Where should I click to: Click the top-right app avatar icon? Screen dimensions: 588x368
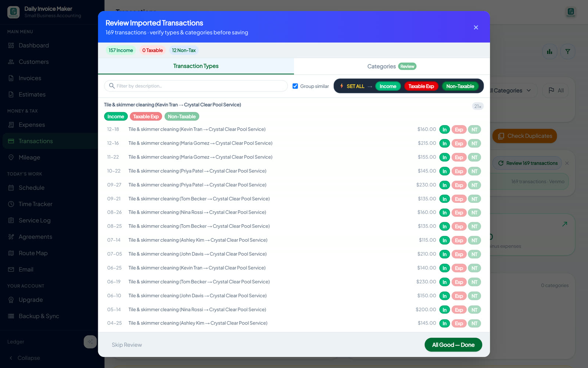(571, 12)
